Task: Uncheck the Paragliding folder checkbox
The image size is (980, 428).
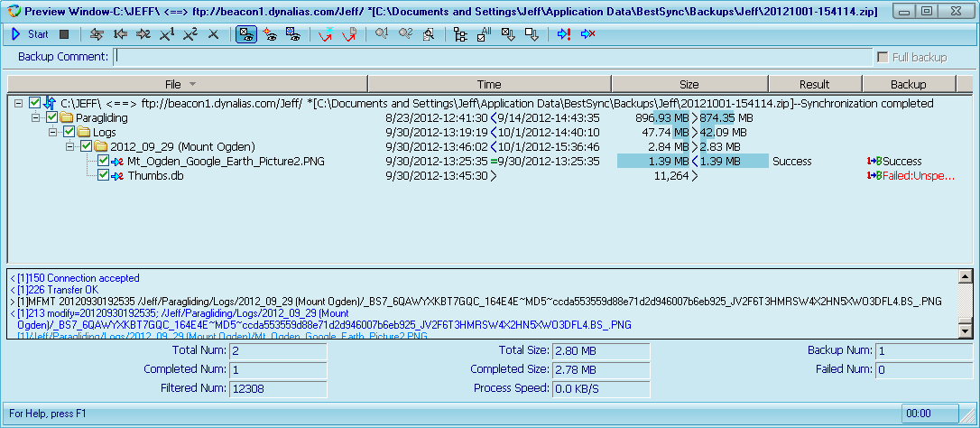Action: [51, 117]
